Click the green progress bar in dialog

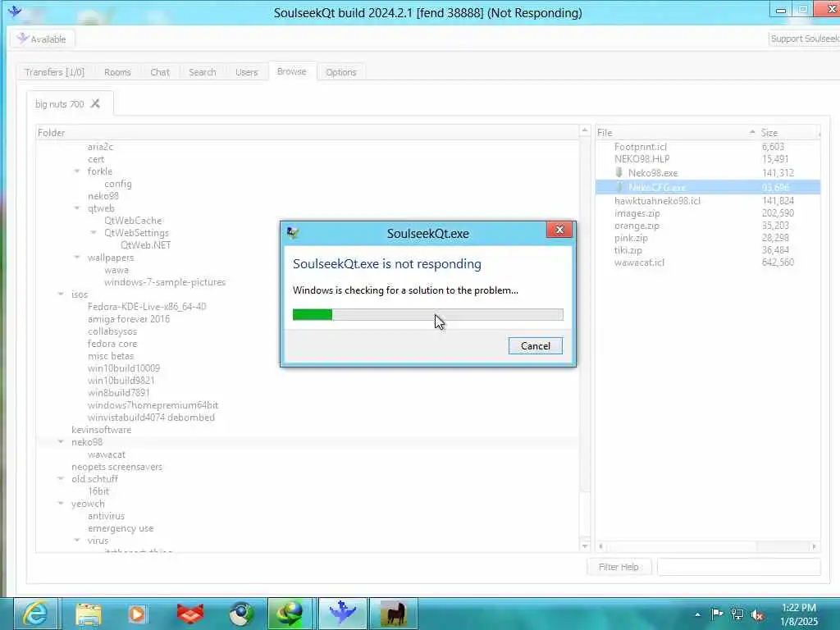pos(427,314)
